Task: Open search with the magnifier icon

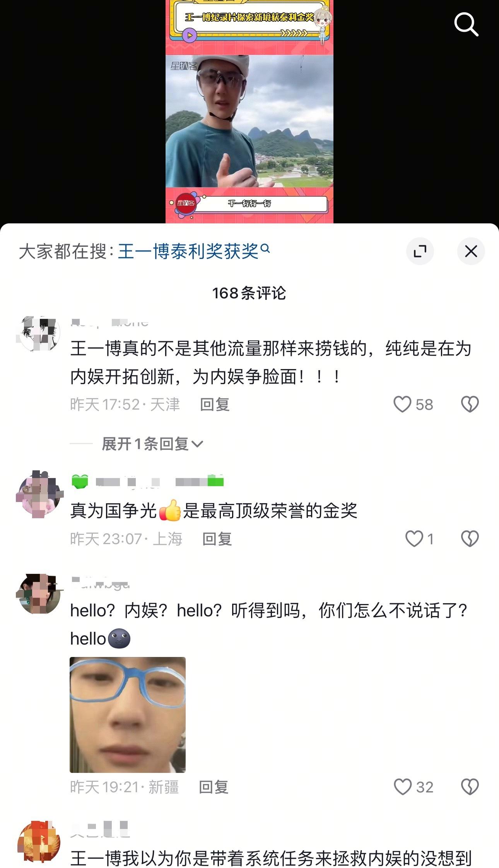Action: click(x=466, y=24)
